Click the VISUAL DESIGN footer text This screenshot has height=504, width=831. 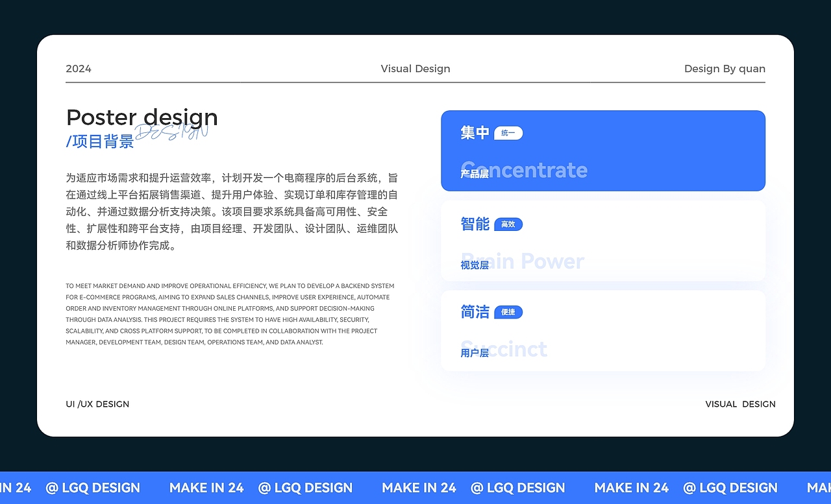click(741, 404)
